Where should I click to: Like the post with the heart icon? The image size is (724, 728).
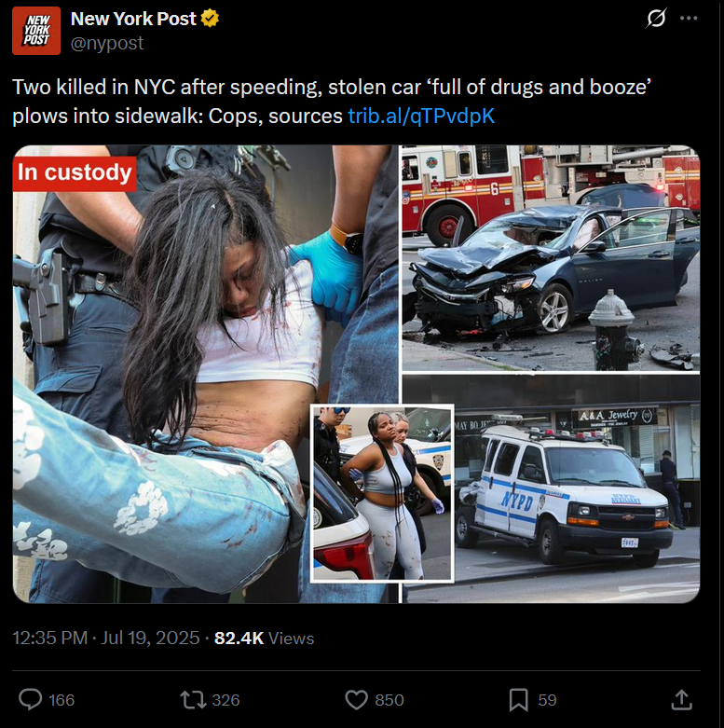coord(357,700)
